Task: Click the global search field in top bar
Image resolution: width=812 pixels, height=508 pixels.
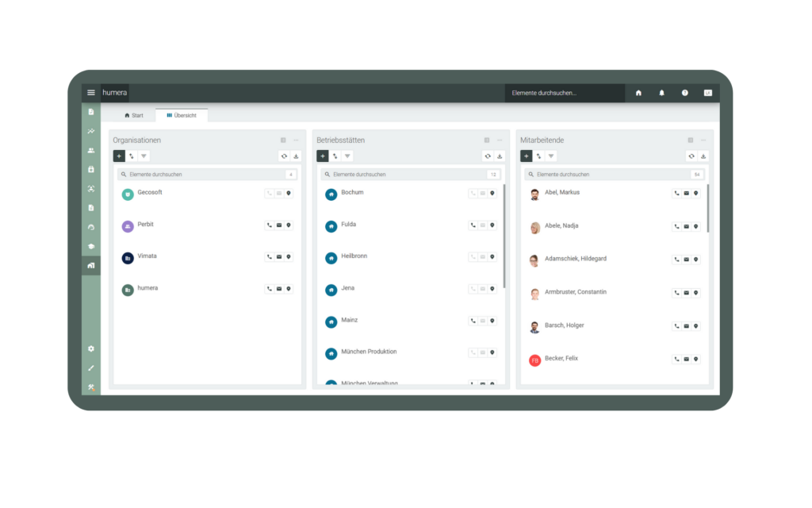Action: point(565,93)
